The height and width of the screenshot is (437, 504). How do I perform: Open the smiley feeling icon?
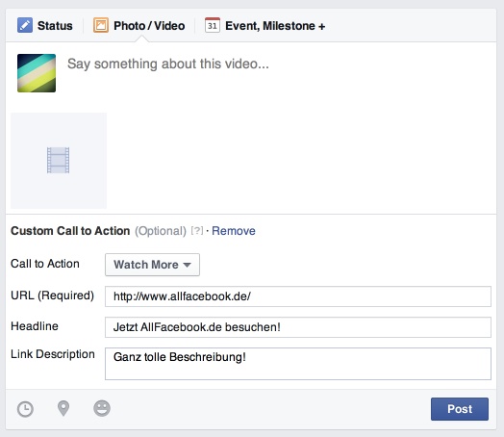102,408
